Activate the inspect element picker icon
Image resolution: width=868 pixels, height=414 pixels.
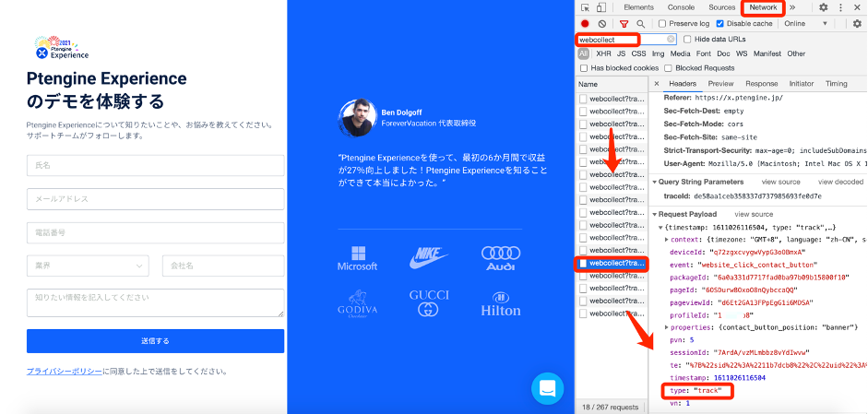pyautogui.click(x=586, y=7)
